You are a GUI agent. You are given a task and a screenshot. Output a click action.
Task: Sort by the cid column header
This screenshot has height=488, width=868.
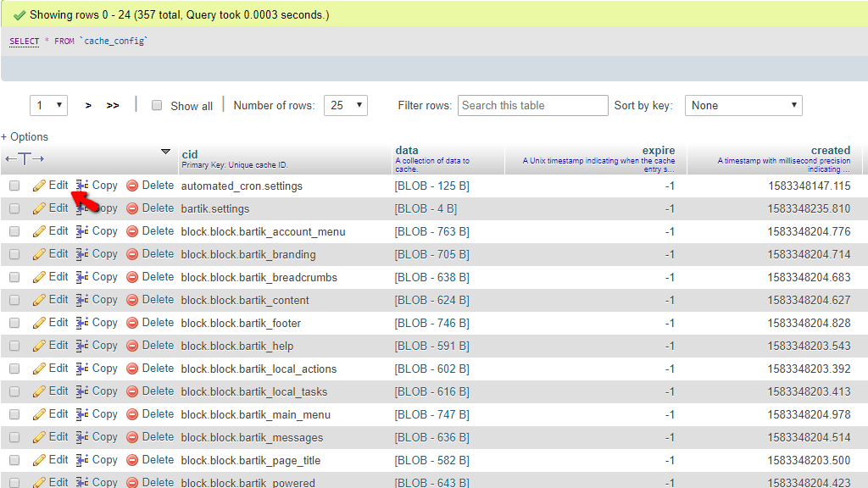[x=190, y=154]
